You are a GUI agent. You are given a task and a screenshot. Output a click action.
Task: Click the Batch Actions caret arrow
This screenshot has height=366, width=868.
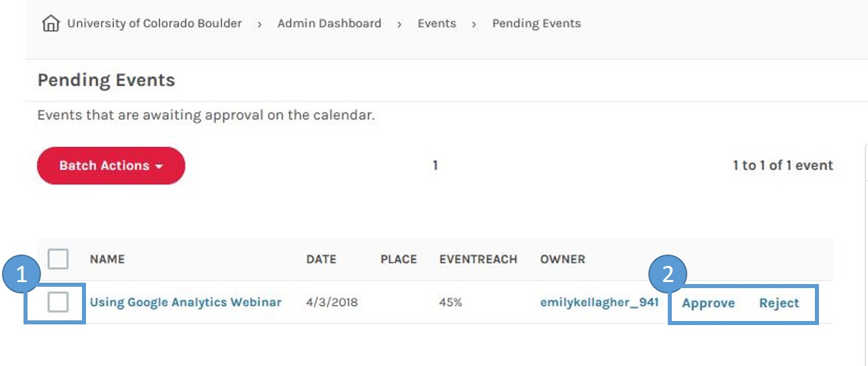coord(159,167)
